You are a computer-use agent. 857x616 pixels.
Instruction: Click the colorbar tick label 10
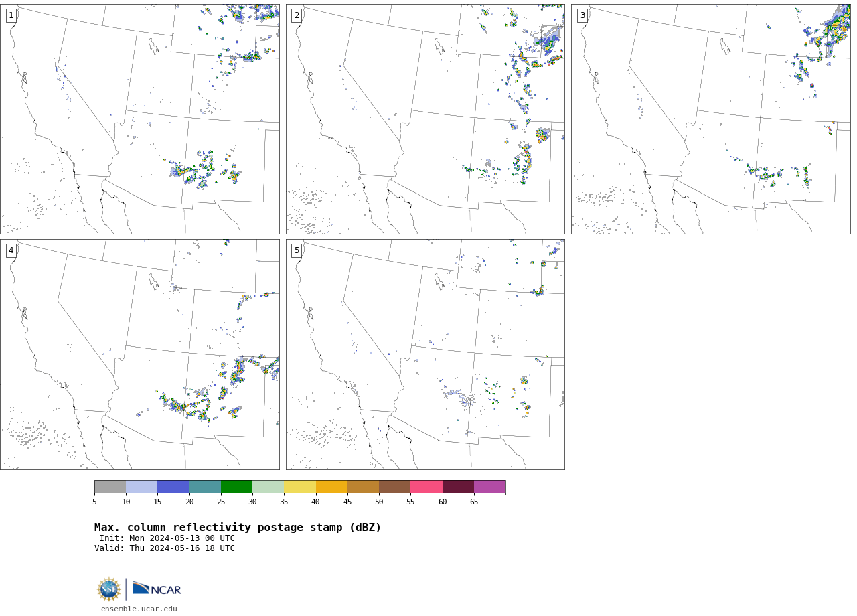[126, 502]
